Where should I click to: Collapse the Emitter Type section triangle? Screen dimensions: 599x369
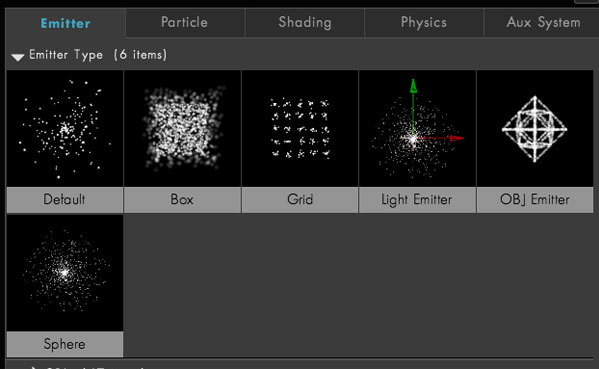tap(18, 57)
